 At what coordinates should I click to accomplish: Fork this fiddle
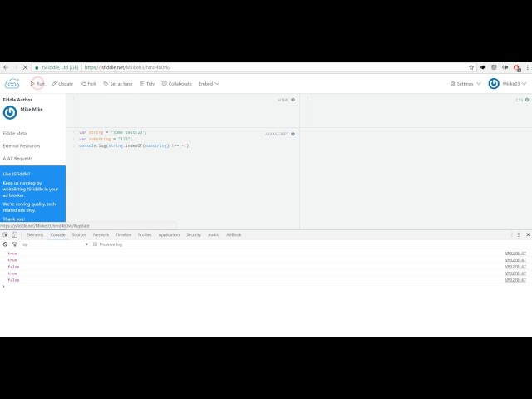pyautogui.click(x=89, y=84)
